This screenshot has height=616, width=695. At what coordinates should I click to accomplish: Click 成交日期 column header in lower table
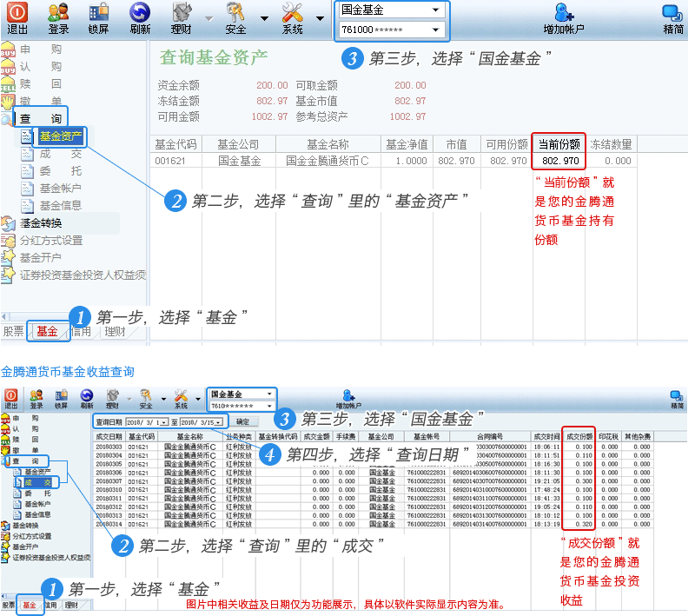coord(109,437)
